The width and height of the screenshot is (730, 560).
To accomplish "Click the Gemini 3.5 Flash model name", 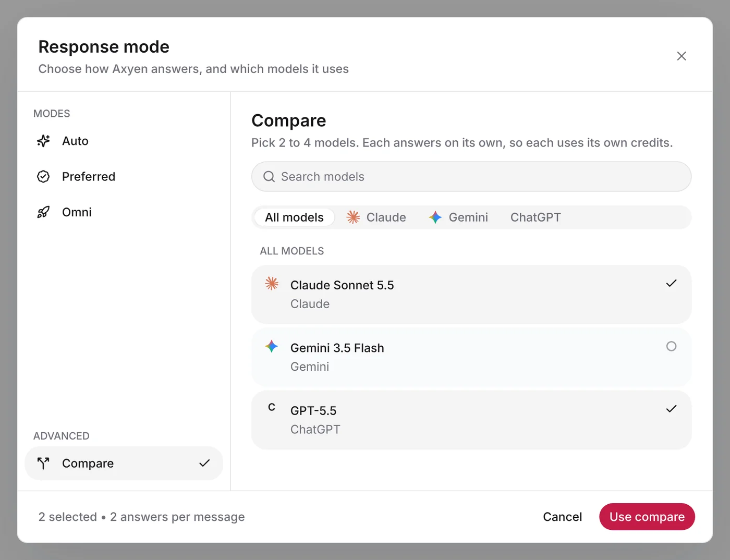I will pyautogui.click(x=337, y=348).
